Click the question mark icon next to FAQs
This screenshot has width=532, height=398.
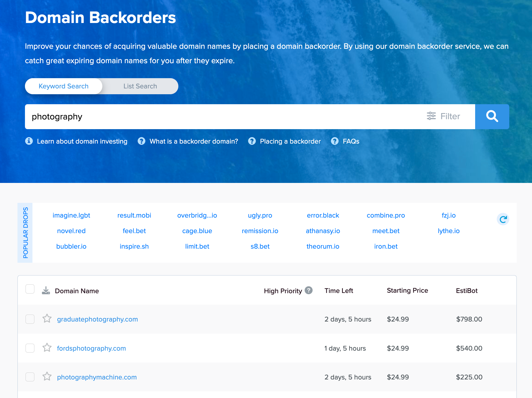pos(335,141)
